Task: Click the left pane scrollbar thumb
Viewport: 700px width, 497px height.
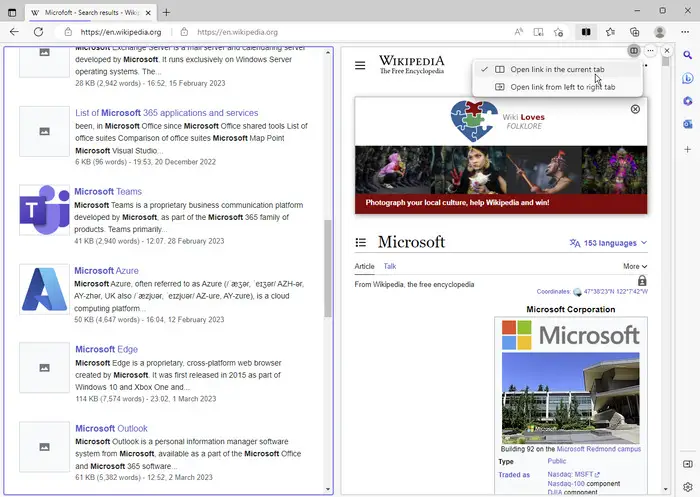Action: point(328,268)
